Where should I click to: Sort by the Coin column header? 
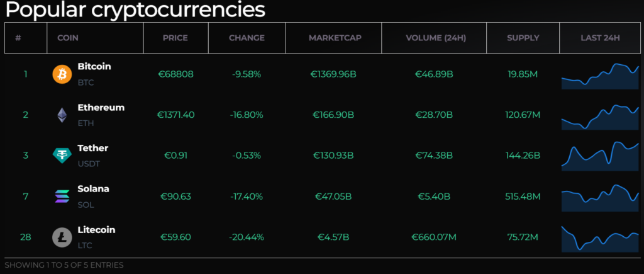point(67,38)
